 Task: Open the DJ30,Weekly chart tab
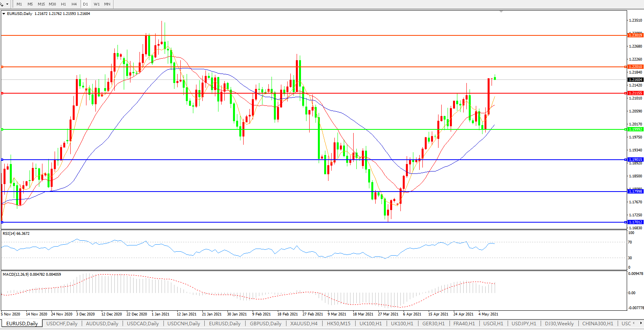point(559,324)
